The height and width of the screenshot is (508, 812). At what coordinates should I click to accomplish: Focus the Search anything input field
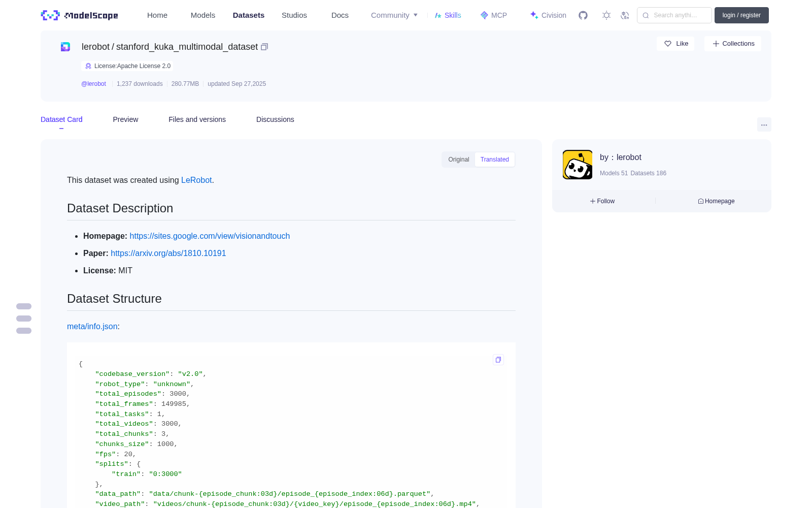(674, 15)
